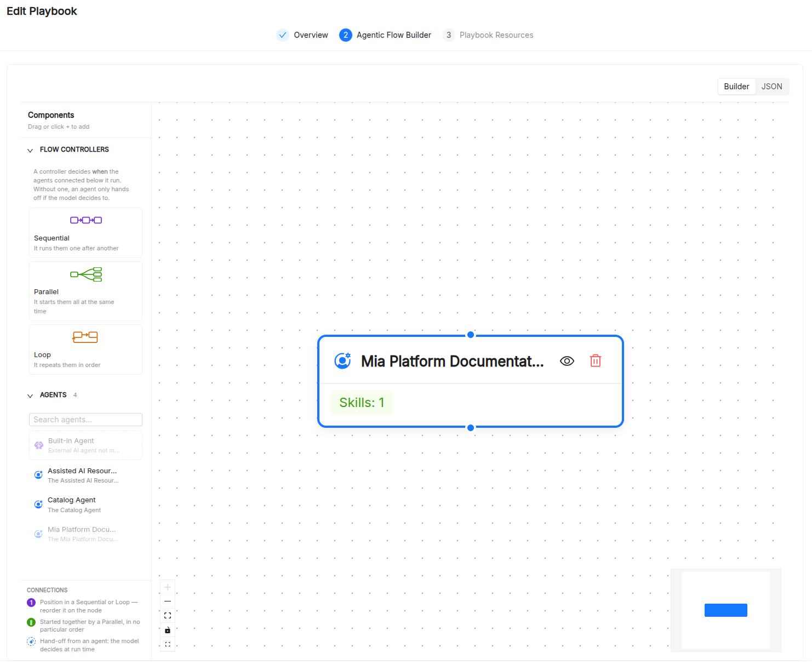Image resolution: width=812 pixels, height=665 pixels.
Task: Add the Assisted AI Resour... agent
Action: click(x=85, y=475)
